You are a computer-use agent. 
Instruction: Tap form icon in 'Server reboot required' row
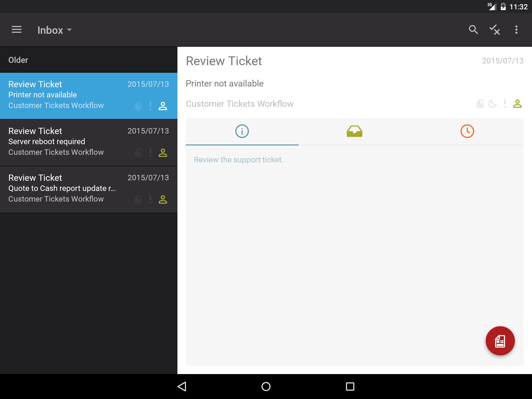pyautogui.click(x=138, y=153)
